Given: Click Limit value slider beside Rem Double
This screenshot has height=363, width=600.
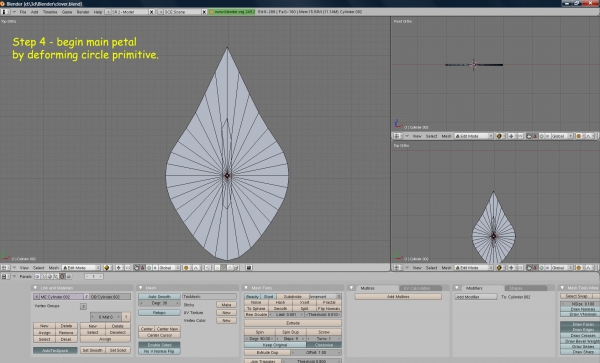Looking at the screenshot, I should coord(286,314).
